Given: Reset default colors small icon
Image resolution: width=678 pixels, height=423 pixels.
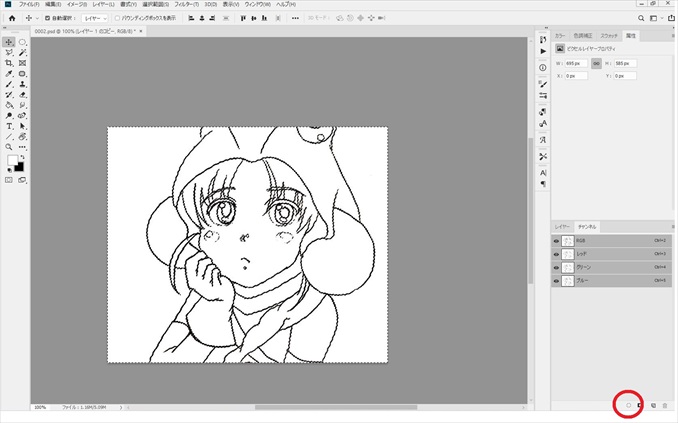Looking at the screenshot, I should (9, 170).
